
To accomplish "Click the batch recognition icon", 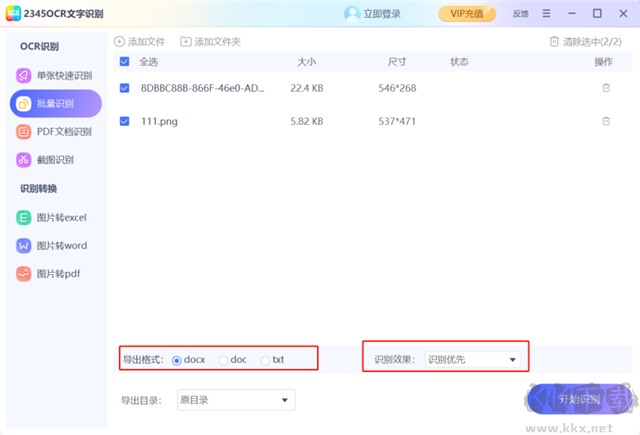I will (24, 104).
